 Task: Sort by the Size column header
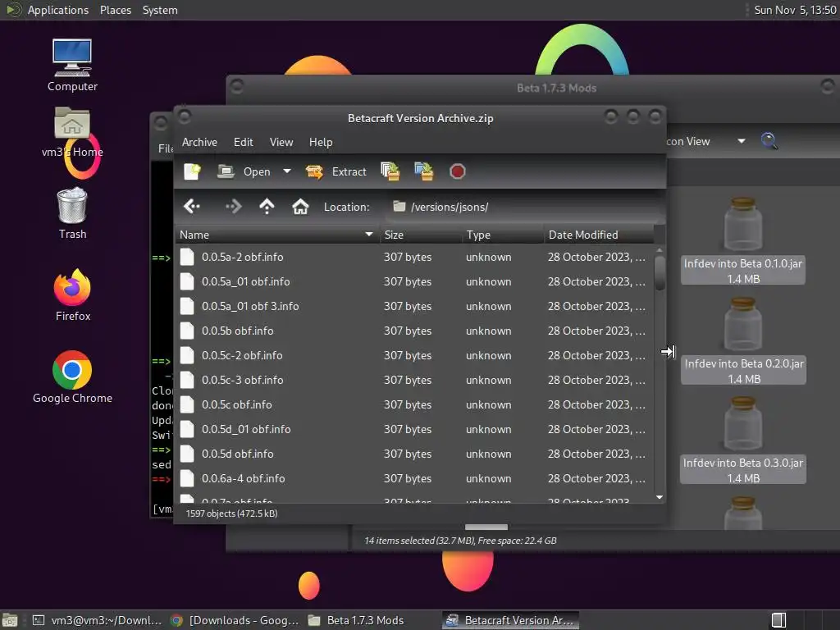421,235
